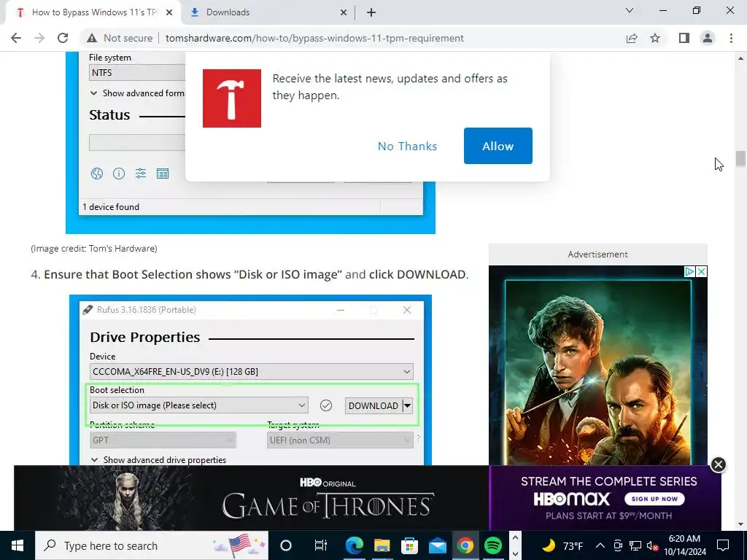Click the Rufus info icon
Viewport: 747px width, 560px height.
click(x=119, y=174)
